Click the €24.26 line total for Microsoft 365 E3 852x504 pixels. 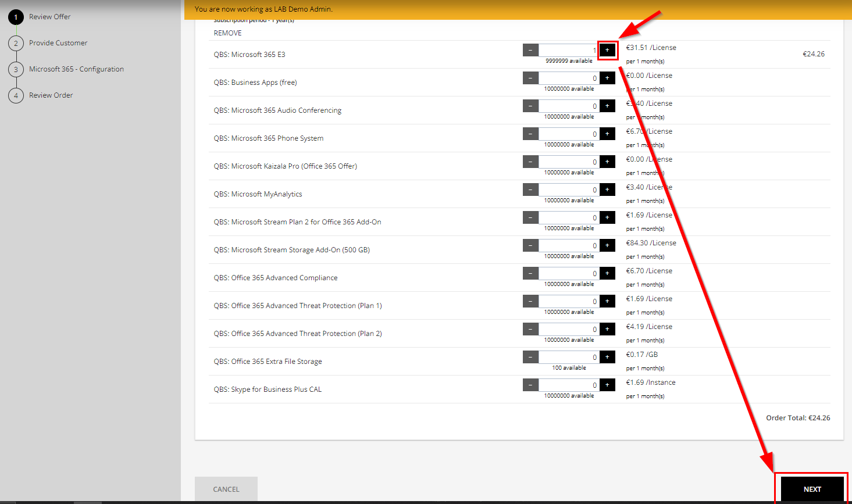(814, 54)
